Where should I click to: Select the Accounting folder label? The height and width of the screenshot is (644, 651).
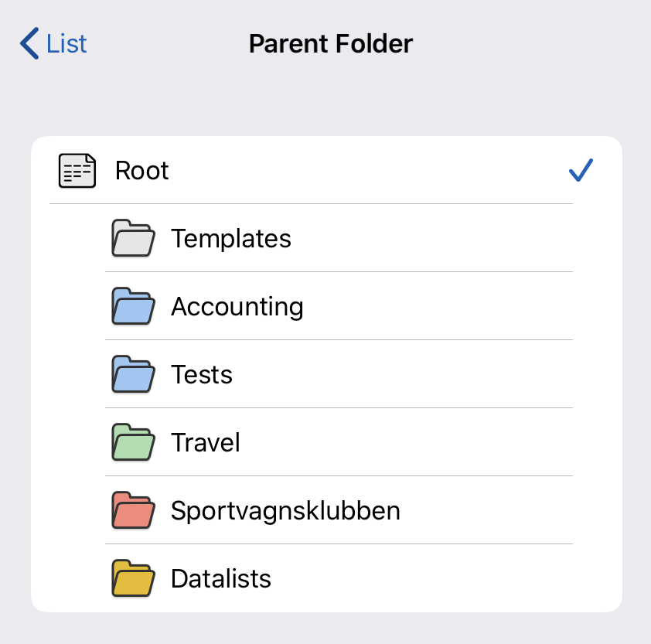point(237,306)
